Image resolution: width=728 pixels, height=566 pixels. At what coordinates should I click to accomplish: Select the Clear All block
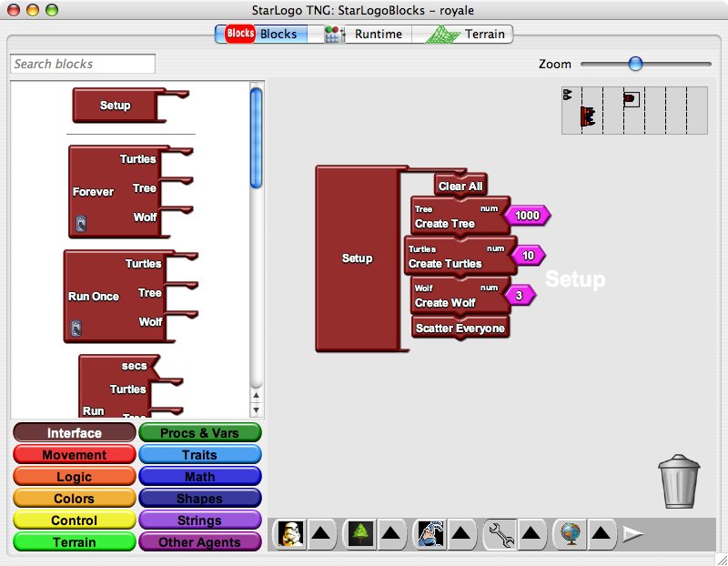point(460,186)
